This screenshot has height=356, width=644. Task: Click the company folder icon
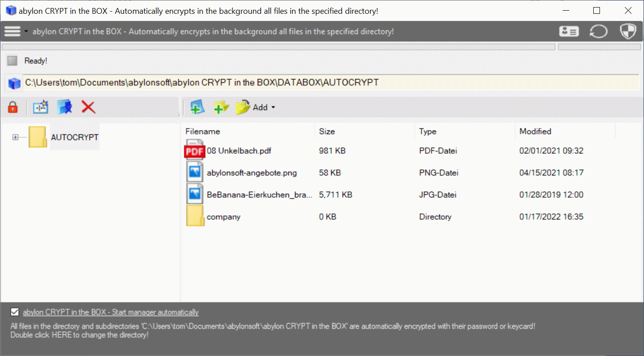click(195, 216)
